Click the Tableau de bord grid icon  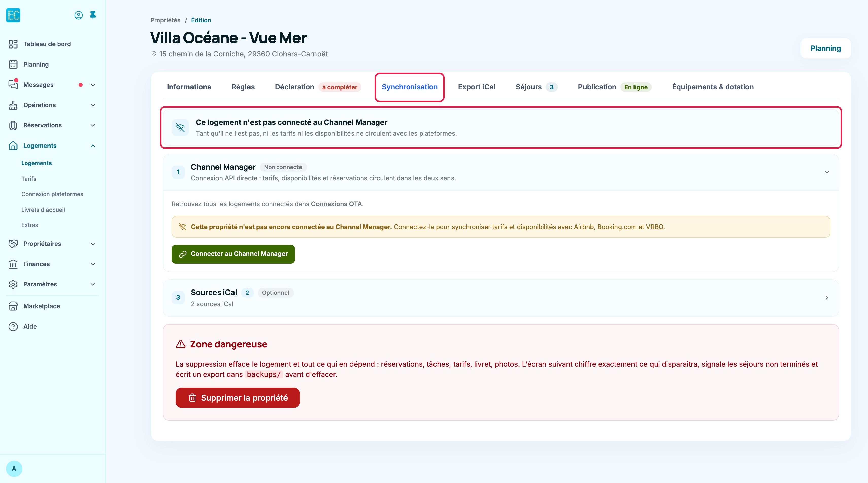13,44
